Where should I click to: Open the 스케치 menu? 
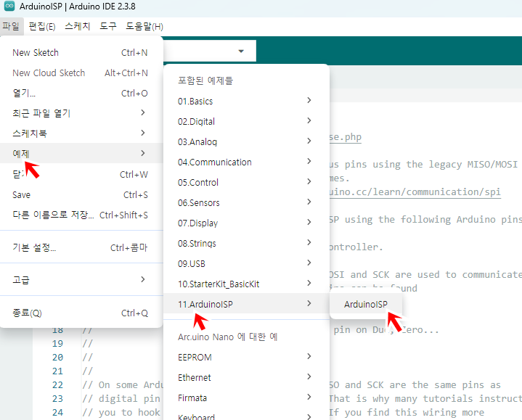[x=77, y=26]
